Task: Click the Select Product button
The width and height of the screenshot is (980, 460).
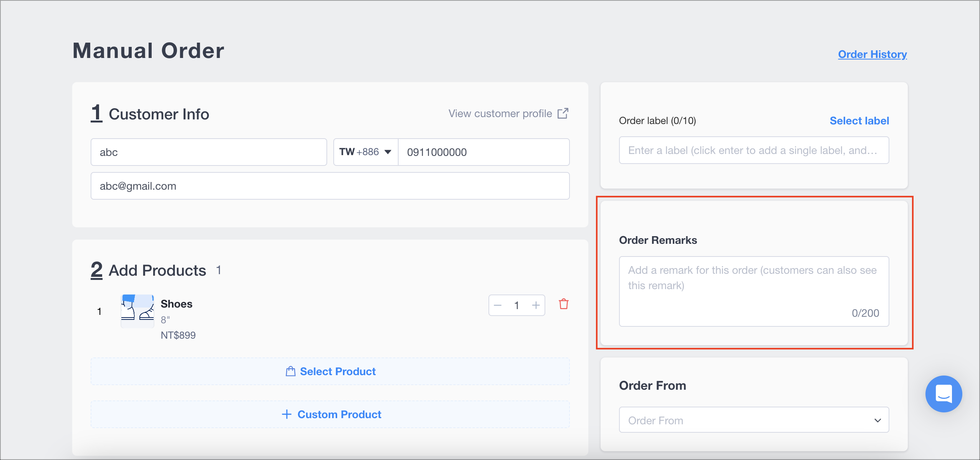Action: [330, 371]
